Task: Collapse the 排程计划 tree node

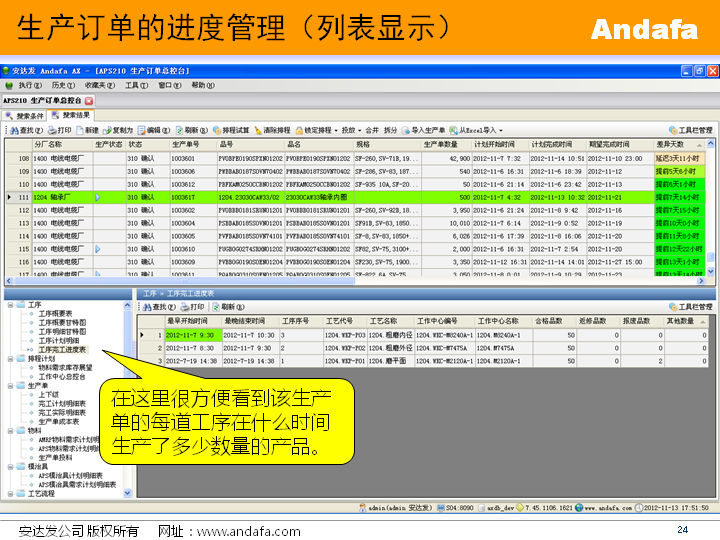Action: (10, 358)
